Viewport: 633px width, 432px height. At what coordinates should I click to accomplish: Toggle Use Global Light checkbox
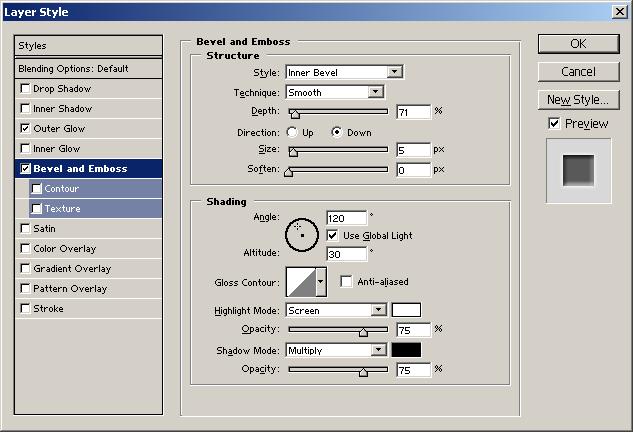(332, 235)
